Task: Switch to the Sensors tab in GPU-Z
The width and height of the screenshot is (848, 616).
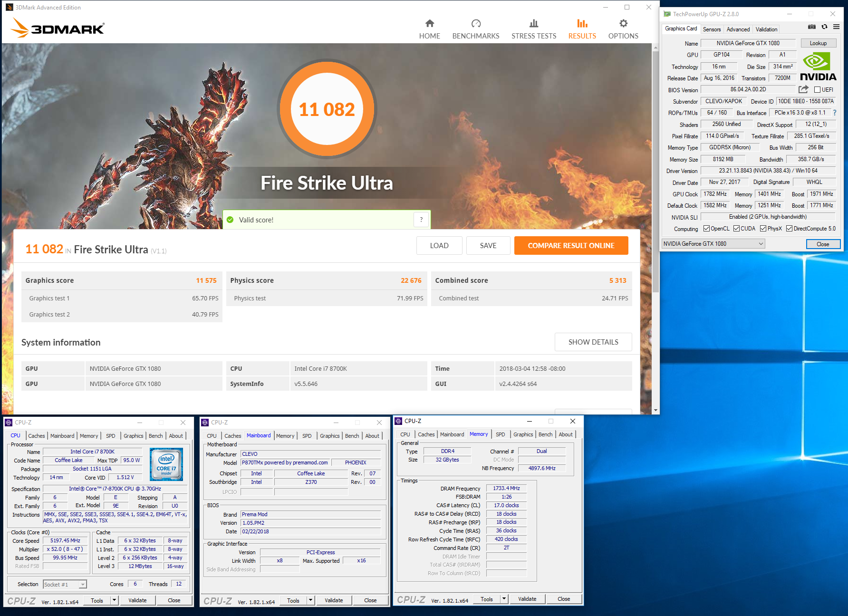Action: (712, 29)
